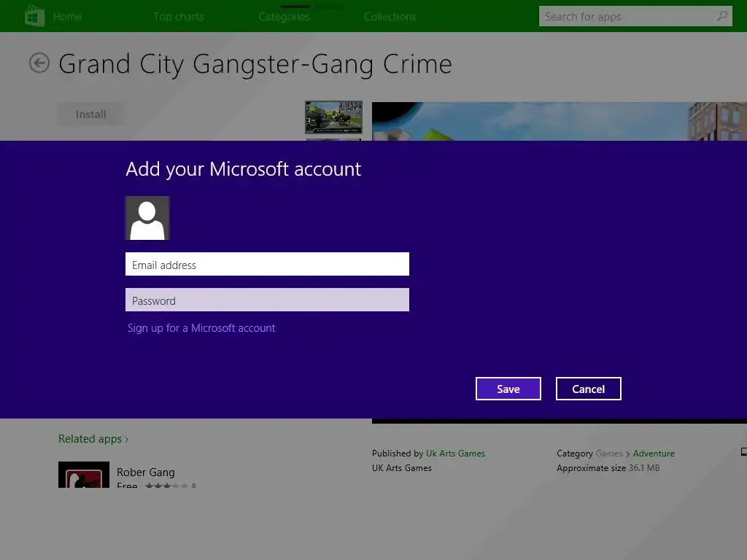The image size is (747, 560).
Task: Open Collections in the navigation bar
Action: [390, 17]
